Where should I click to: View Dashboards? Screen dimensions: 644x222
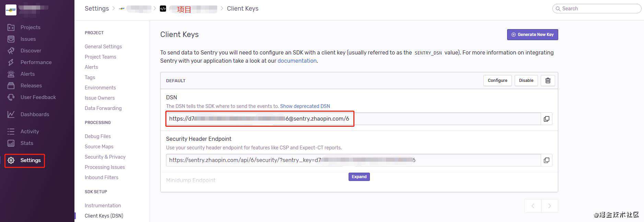(35, 114)
